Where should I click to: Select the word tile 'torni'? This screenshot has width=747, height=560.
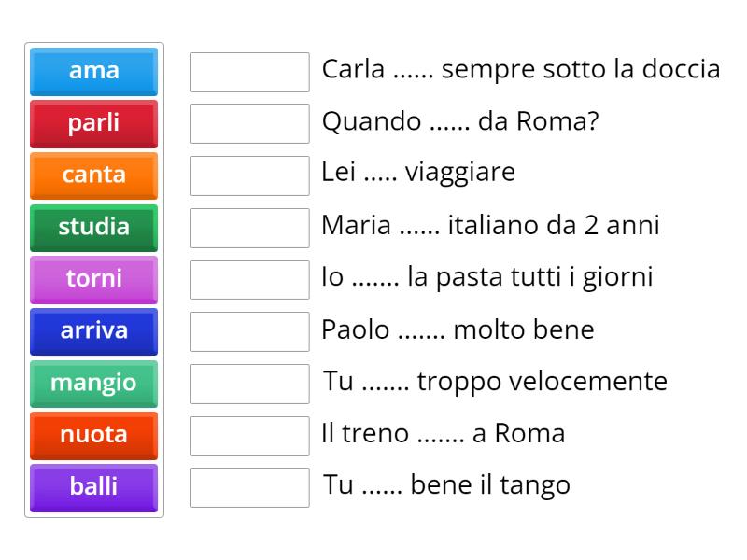pos(93,279)
